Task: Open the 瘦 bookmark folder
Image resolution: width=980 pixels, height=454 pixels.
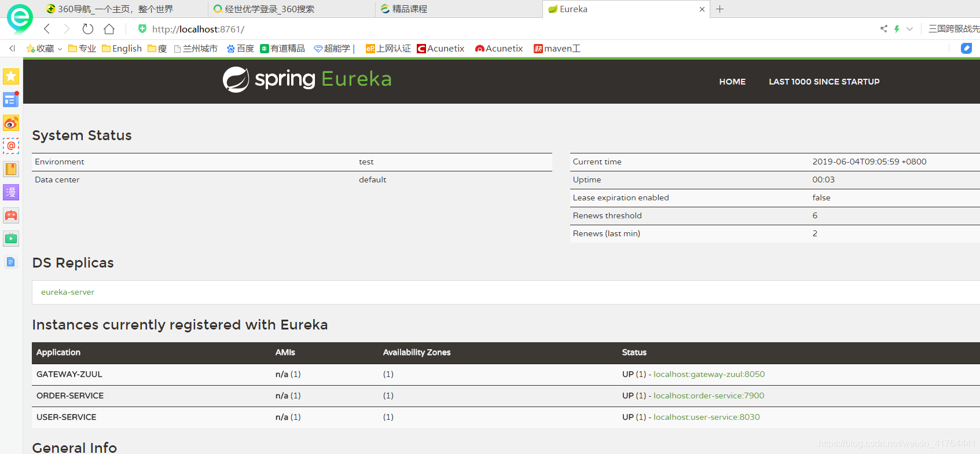Action: pos(157,49)
